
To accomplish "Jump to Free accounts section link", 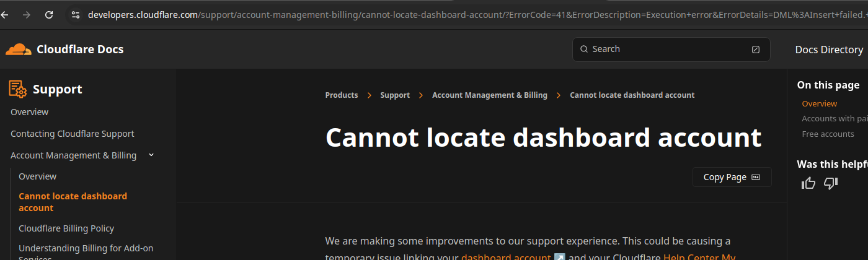I will (x=828, y=134).
